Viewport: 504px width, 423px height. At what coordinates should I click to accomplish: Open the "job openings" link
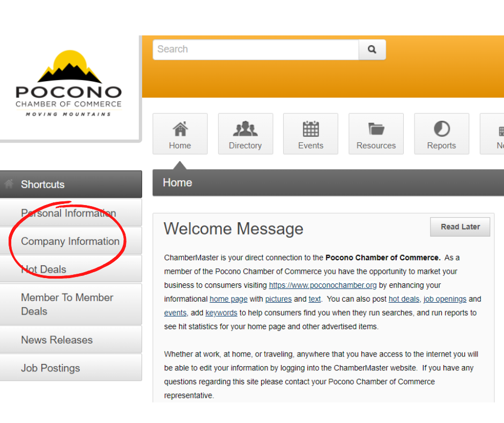[x=444, y=299]
